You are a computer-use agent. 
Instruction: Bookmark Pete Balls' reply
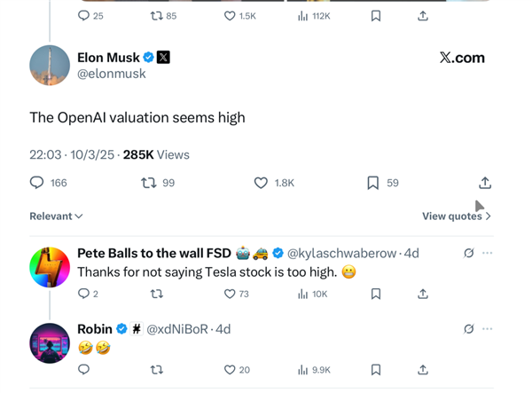tap(376, 294)
